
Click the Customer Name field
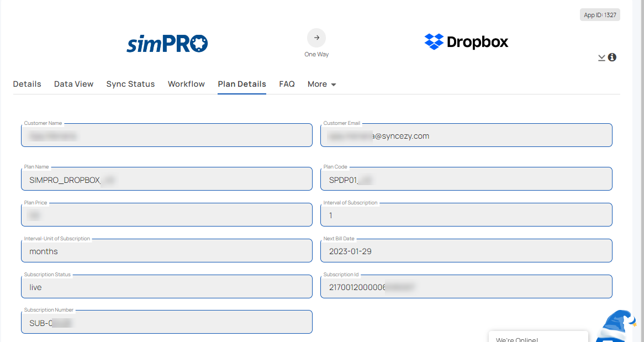(x=167, y=135)
